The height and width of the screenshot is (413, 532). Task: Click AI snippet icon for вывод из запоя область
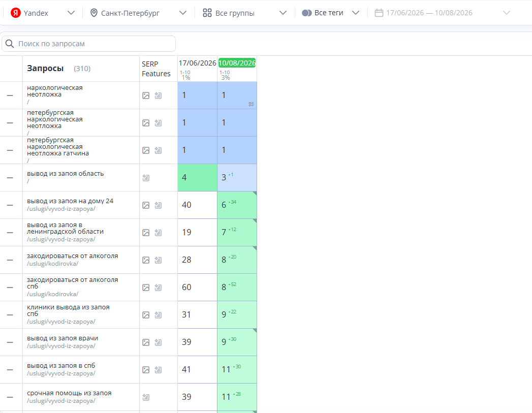[x=146, y=178]
